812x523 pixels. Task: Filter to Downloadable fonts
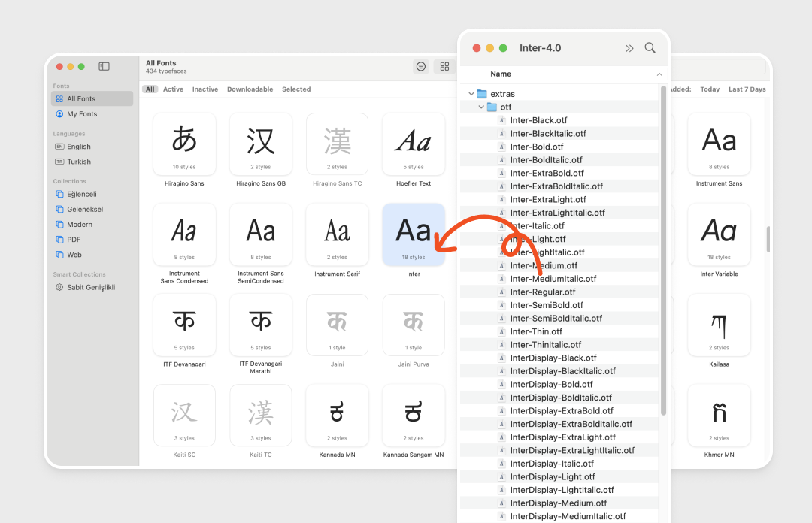pos(250,89)
